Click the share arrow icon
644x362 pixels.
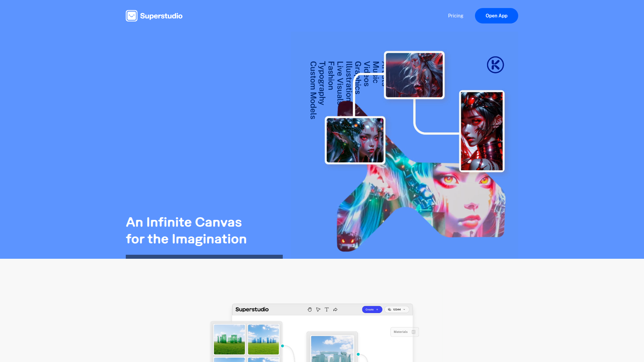[335, 309]
